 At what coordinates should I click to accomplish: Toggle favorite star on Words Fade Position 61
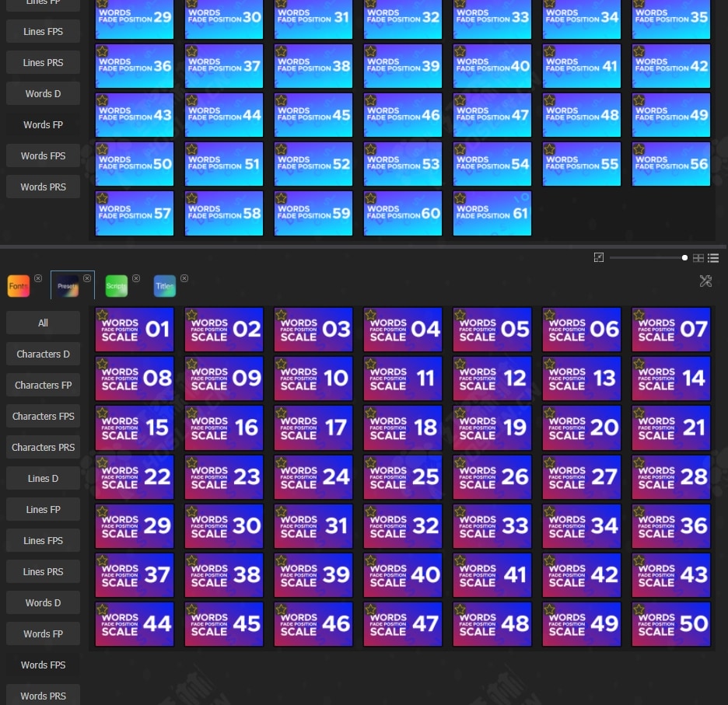(x=460, y=198)
